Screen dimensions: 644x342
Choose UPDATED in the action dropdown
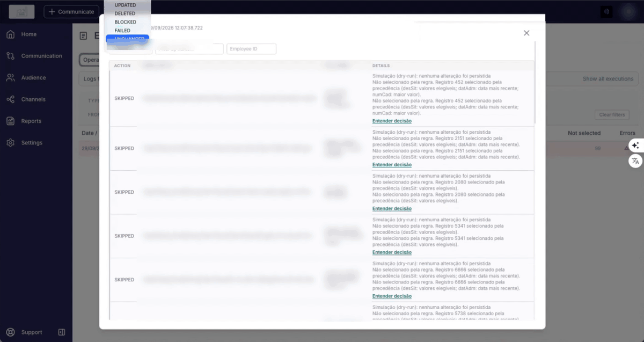click(x=126, y=5)
